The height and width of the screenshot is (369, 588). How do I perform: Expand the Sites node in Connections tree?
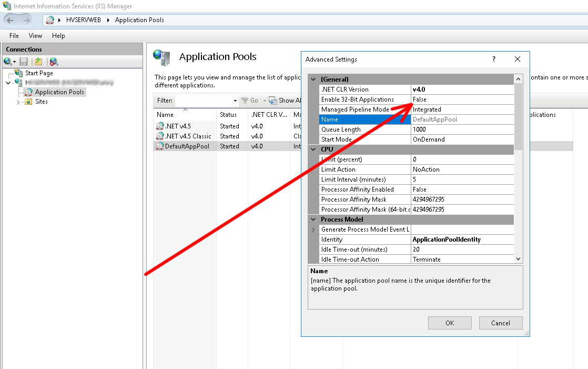tap(18, 102)
